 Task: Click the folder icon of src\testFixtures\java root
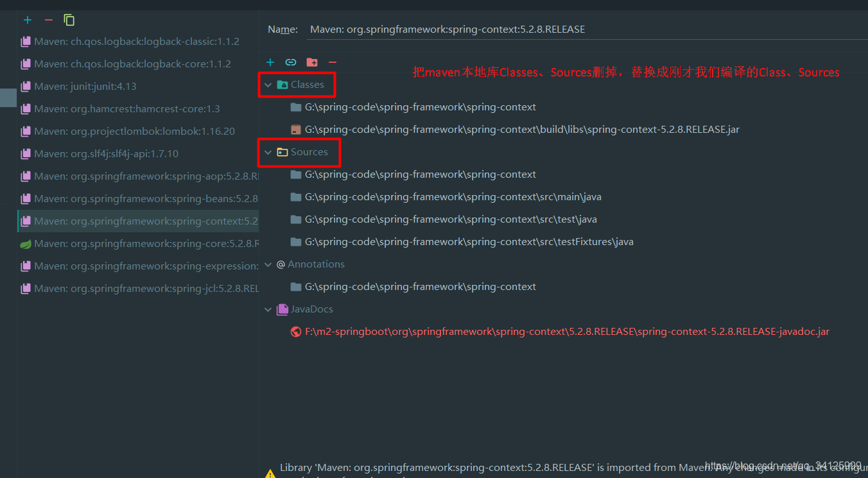296,242
